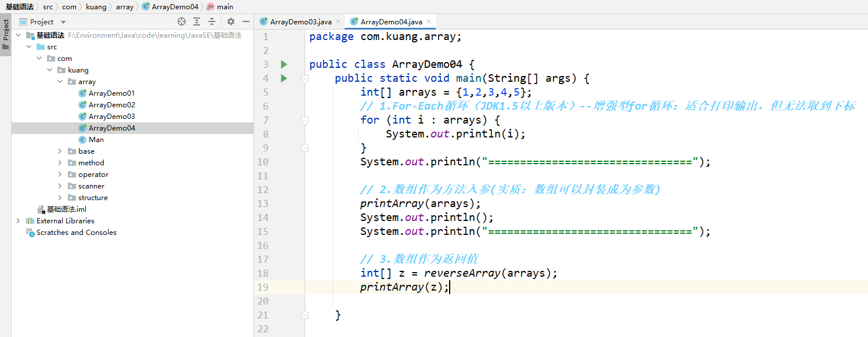The image size is (868, 337).
Task: Click the External Libraries icon
Action: coord(30,221)
